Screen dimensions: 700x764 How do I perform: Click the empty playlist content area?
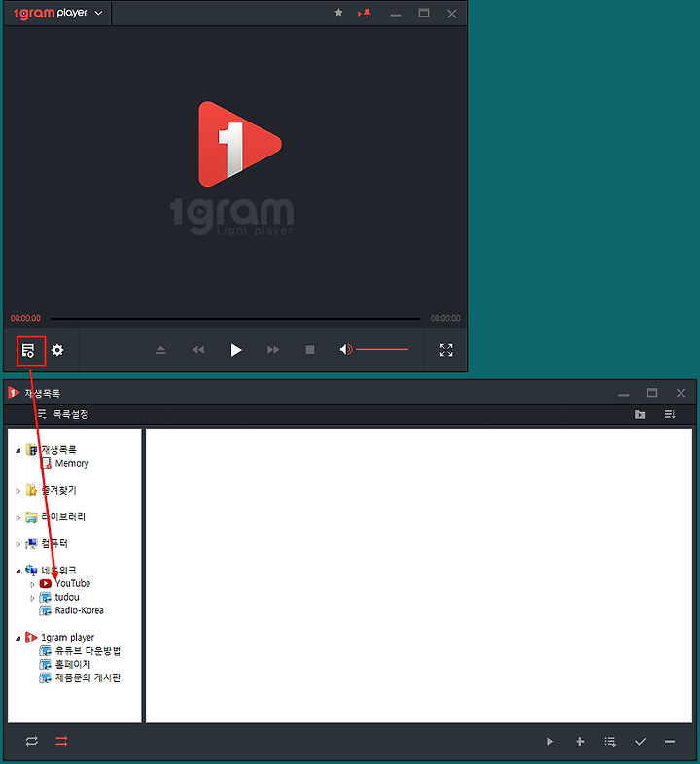coord(419,575)
